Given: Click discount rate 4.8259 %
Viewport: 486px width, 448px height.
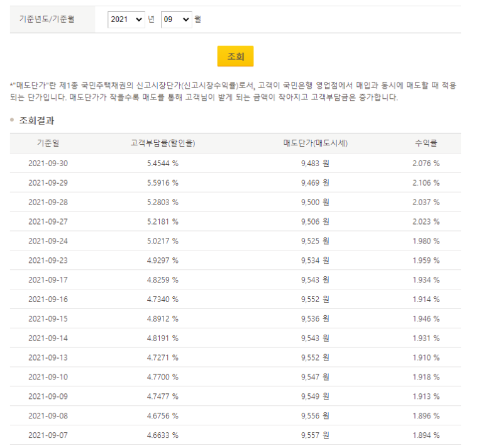Looking at the screenshot, I should tap(163, 280).
